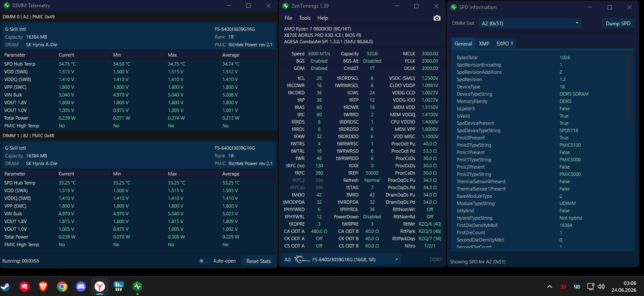This screenshot has width=644, height=296.
Task: Click the RttWr value RZQ/6 (40)
Action: click(x=430, y=224)
